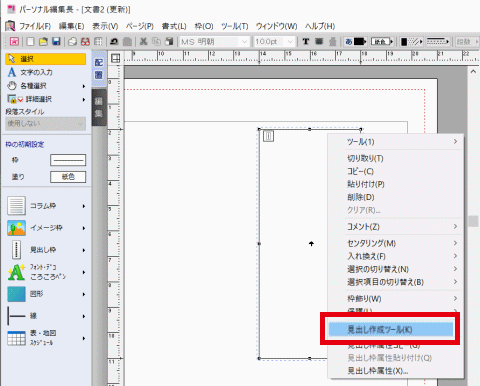Switch to the 配置 vertical tab
The width and height of the screenshot is (480, 386).
[x=99, y=69]
